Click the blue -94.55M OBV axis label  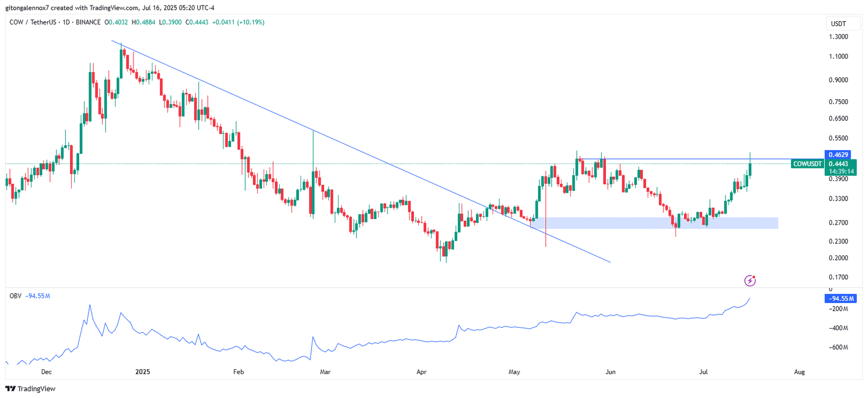pos(841,299)
